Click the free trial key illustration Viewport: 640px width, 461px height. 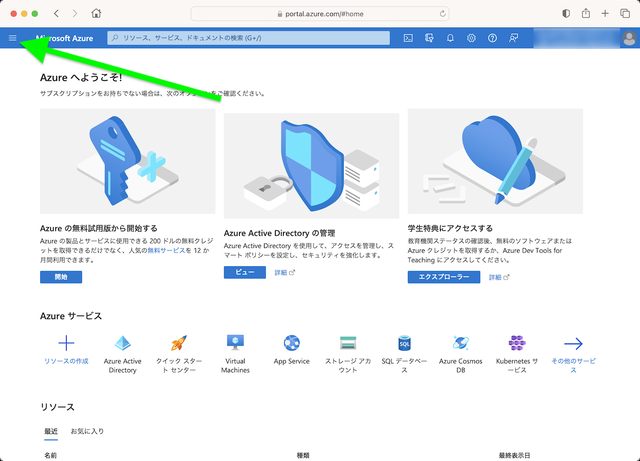point(127,161)
